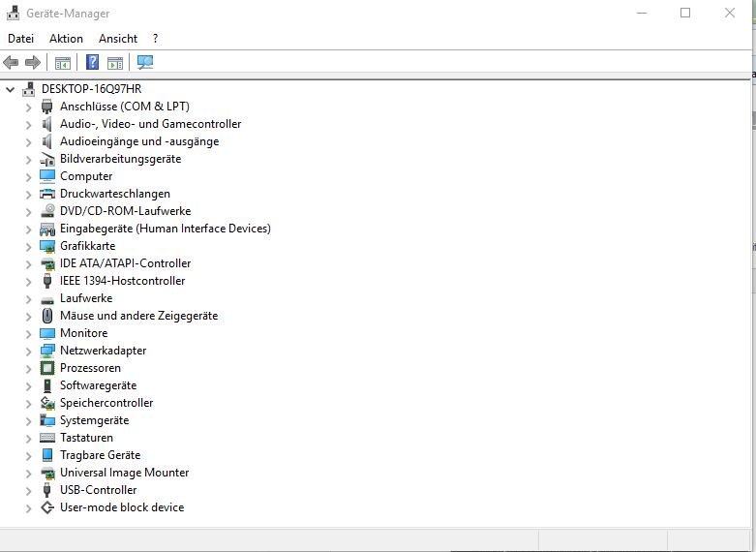The image size is (756, 552).
Task: Click the IEEE 1394-Hostcontroller plug icon
Action: coord(46,281)
